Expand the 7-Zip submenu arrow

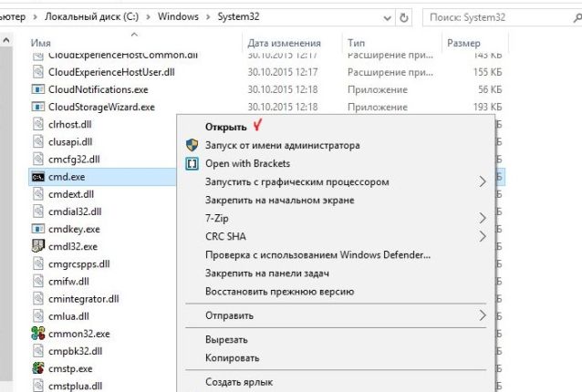pos(482,218)
